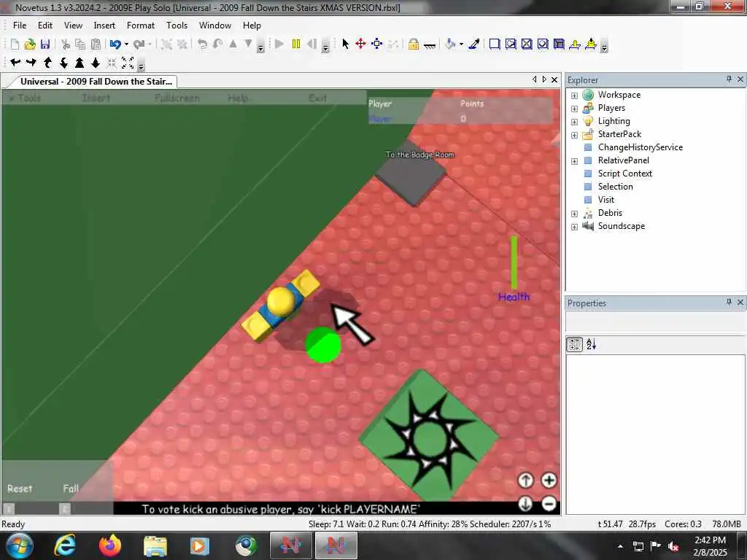This screenshot has width=747, height=560.
Task: Open the Window menu
Action: [x=215, y=26]
